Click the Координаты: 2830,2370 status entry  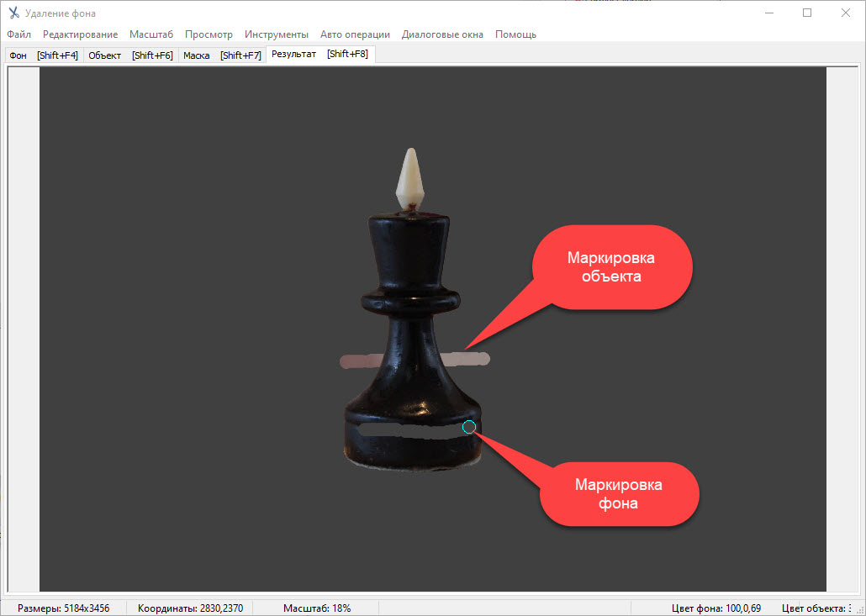click(x=191, y=608)
